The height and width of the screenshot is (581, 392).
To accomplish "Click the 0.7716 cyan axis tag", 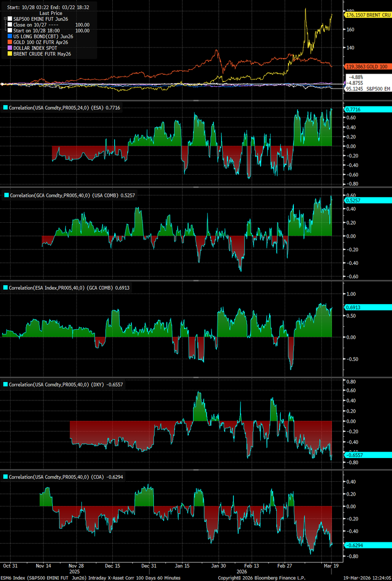I will (x=367, y=109).
